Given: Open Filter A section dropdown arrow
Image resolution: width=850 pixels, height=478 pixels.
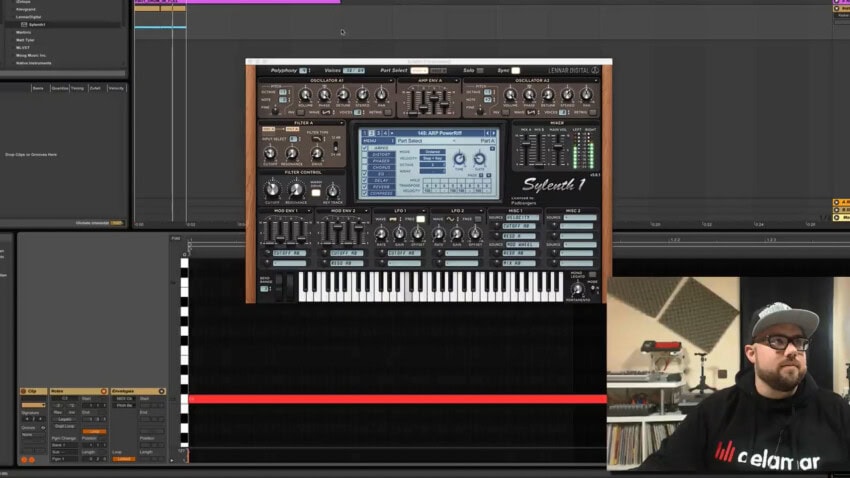Looking at the screenshot, I should [x=342, y=124].
